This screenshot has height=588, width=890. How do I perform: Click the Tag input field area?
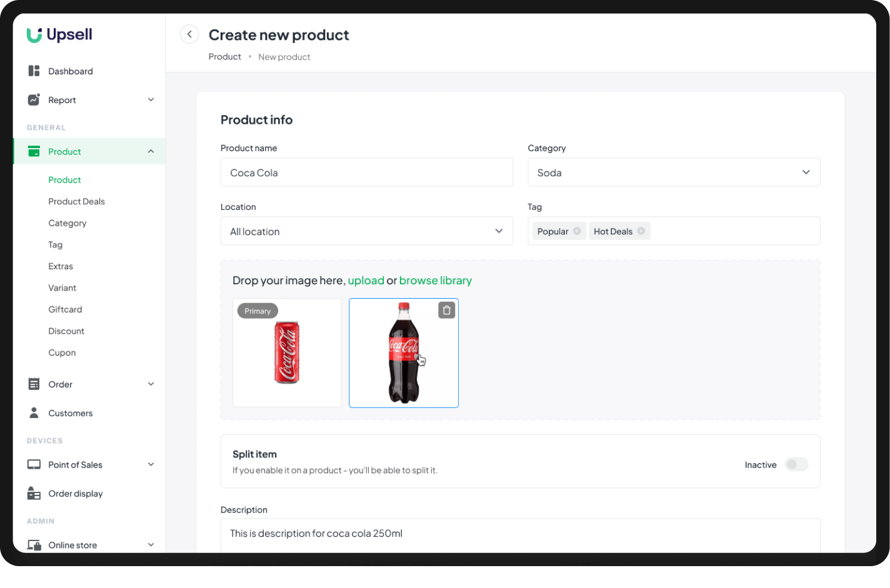click(x=674, y=231)
